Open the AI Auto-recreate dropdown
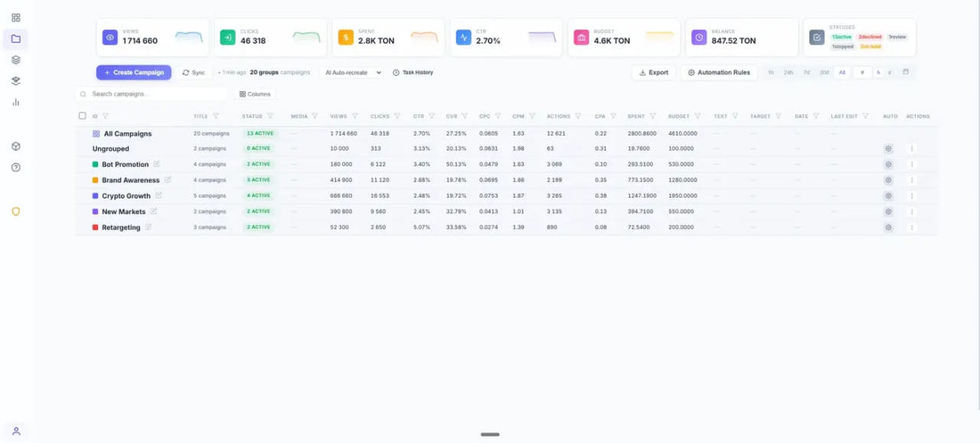This screenshot has height=443, width=980. 352,72
